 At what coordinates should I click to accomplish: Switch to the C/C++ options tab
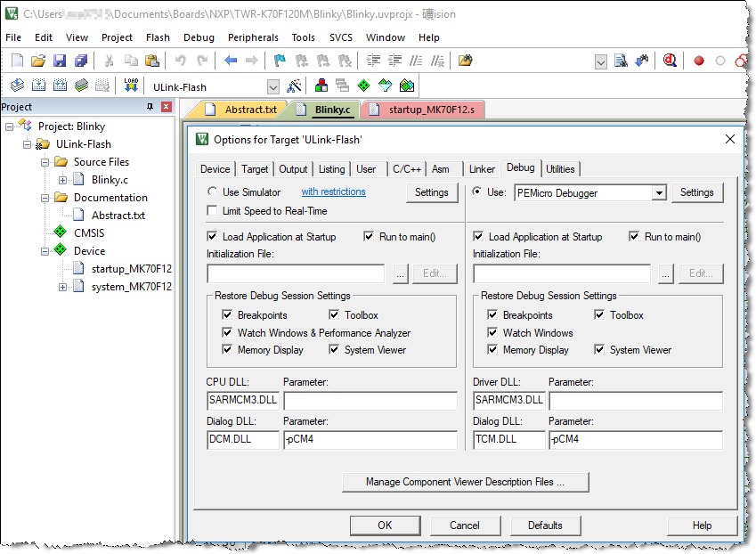[406, 169]
